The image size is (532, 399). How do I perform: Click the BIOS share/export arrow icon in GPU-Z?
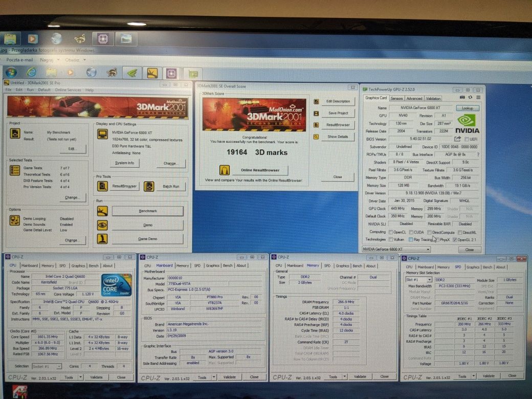tap(458, 139)
